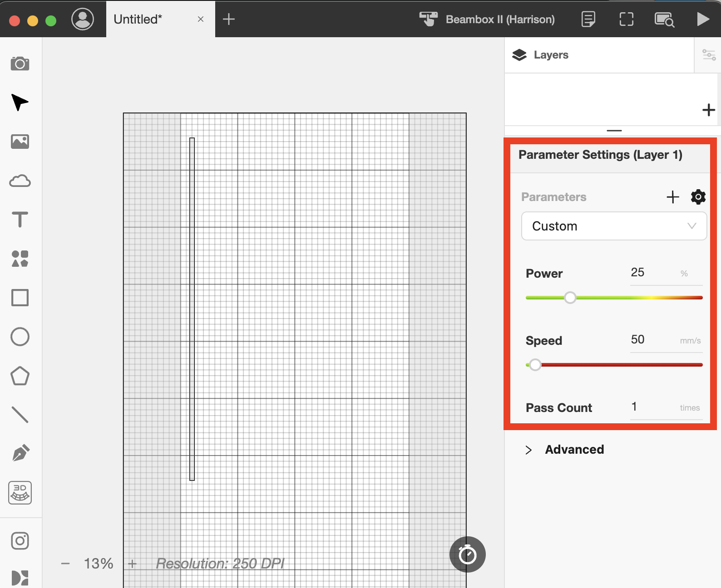Open My Cloud storage

tap(20, 181)
